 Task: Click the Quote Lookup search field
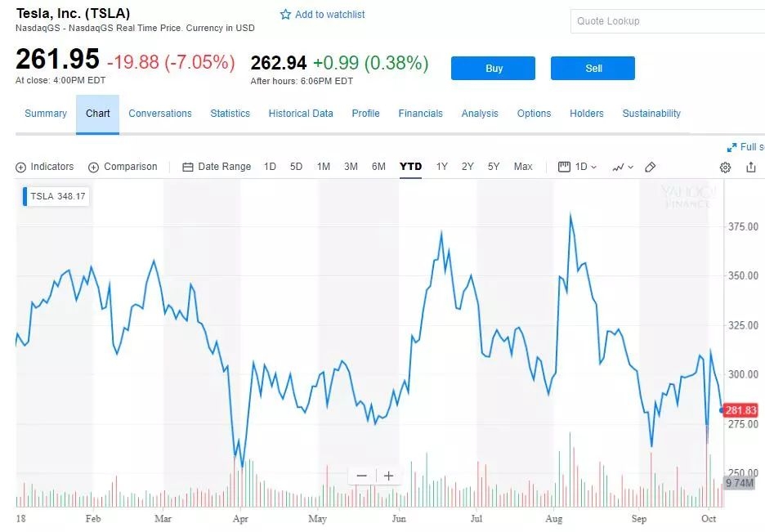point(666,21)
